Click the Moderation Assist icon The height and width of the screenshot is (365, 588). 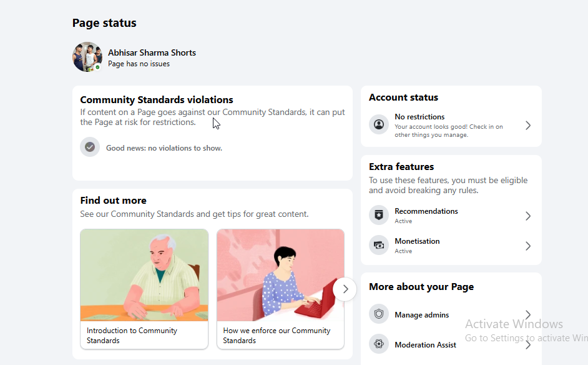click(x=379, y=344)
